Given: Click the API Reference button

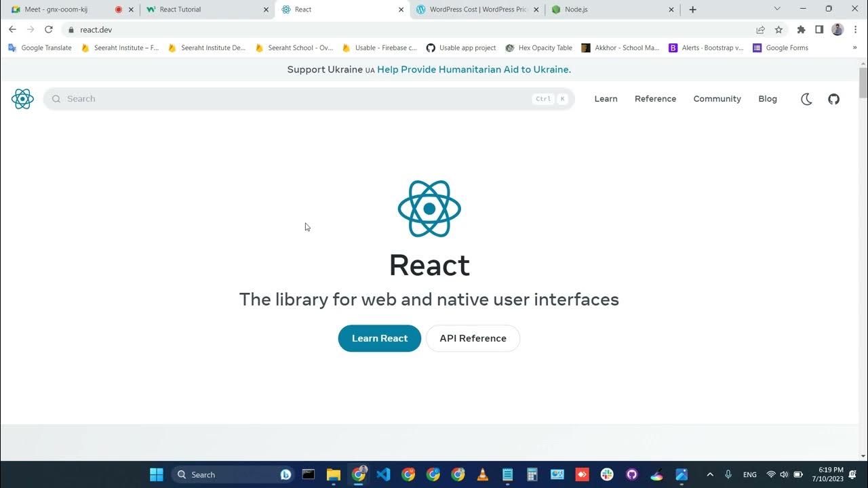Looking at the screenshot, I should pos(473,338).
